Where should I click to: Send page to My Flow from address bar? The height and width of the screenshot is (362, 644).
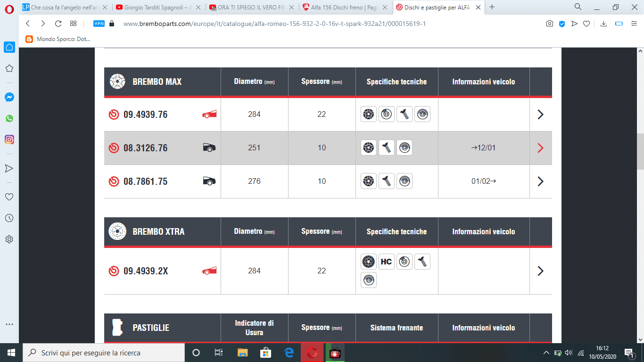[x=574, y=24]
